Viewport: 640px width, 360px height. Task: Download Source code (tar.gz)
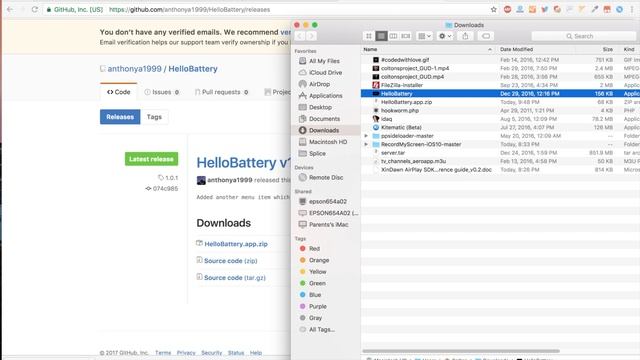click(235, 278)
